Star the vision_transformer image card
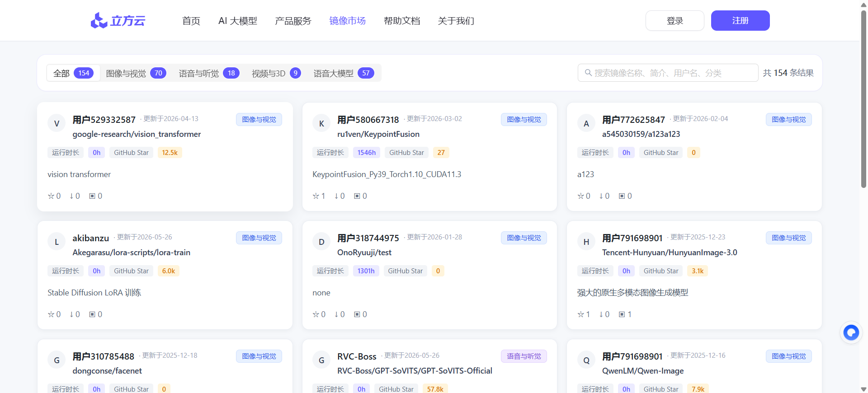Screen dimensions: 868x393 pyautogui.click(x=51, y=196)
